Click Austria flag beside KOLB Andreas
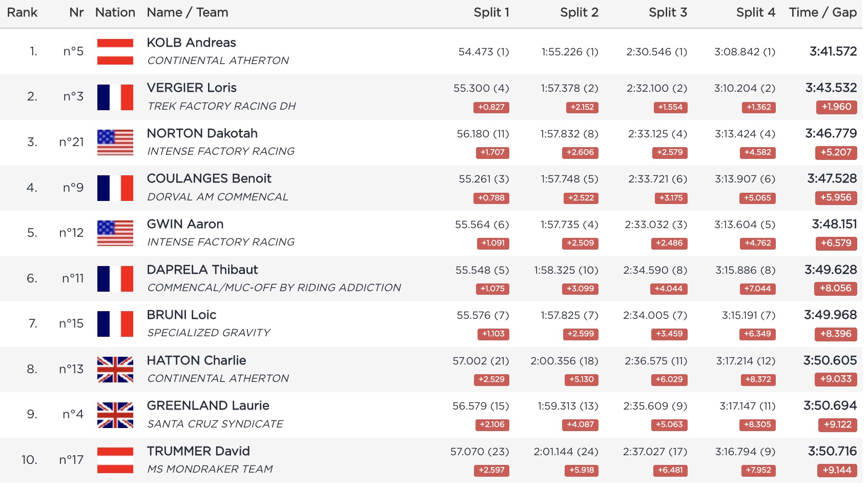Viewport: 868px width, 488px height. point(115,52)
